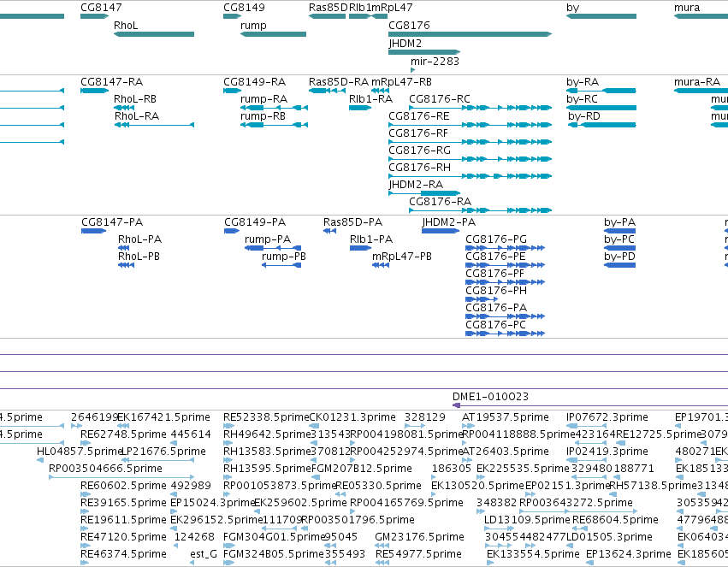Select the Ras85D-PA protein label
This screenshot has height=567, width=728.
[x=352, y=222]
